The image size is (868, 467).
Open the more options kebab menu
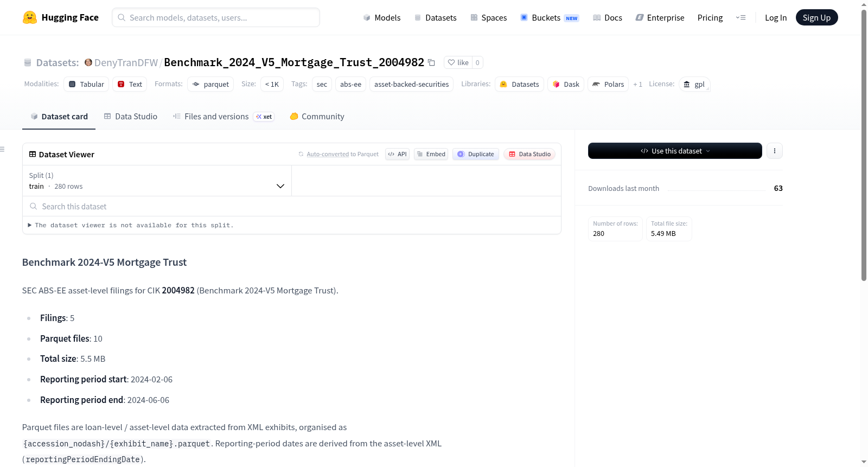(x=775, y=151)
